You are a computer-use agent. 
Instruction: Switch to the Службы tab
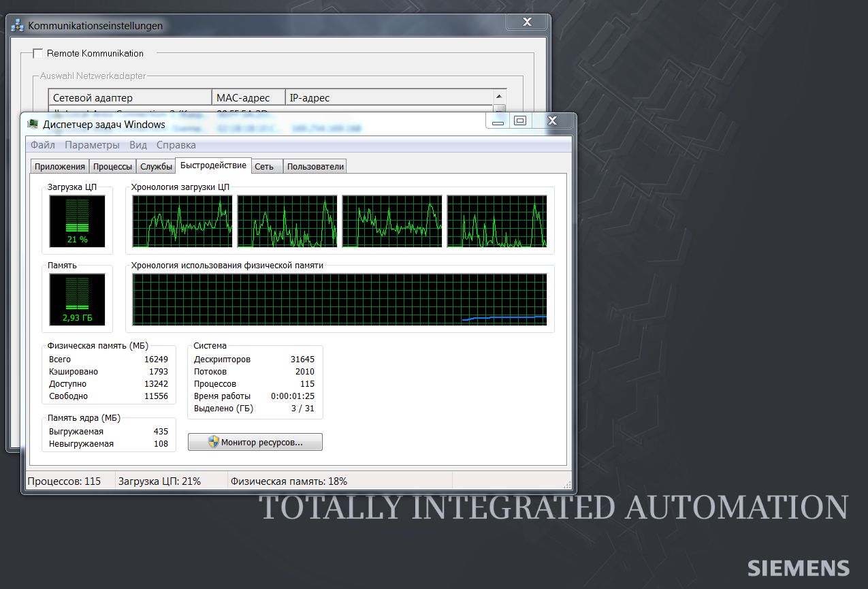pos(156,167)
